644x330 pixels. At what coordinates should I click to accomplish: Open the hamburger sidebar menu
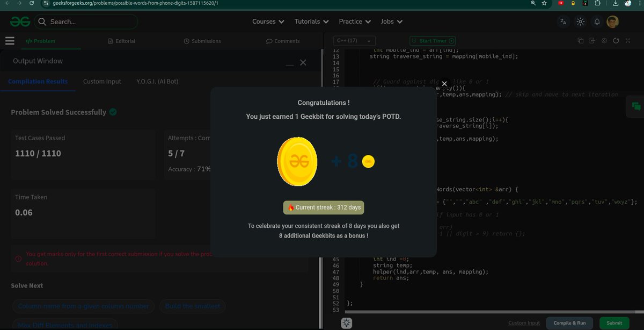tap(9, 41)
